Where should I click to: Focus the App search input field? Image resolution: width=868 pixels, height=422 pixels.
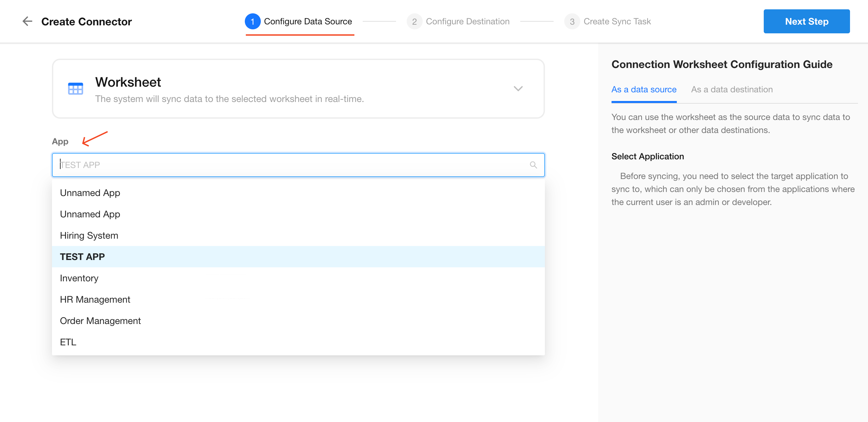pos(290,165)
